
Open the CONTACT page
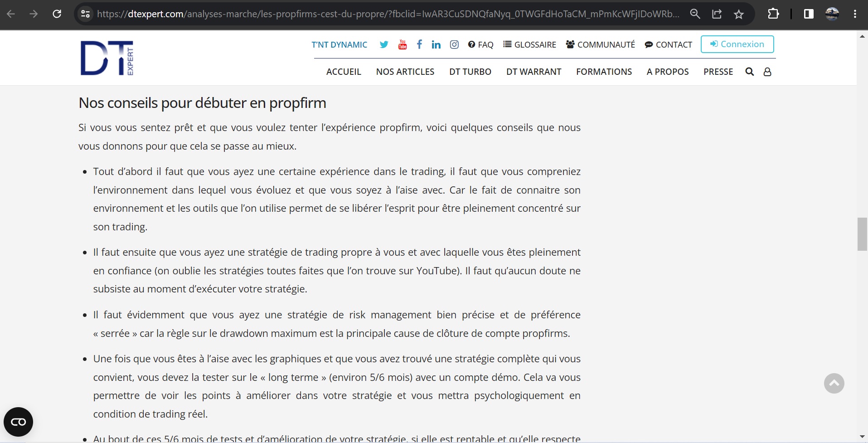click(669, 44)
